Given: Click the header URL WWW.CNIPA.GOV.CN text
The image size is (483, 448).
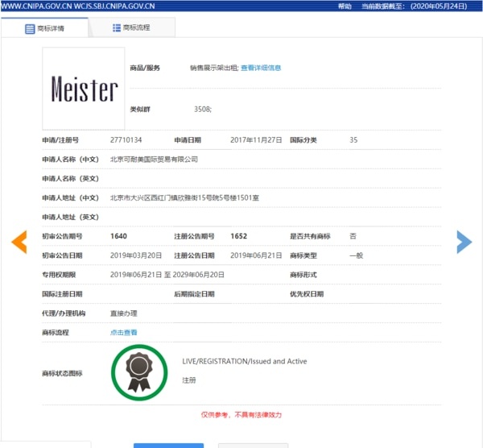Looking at the screenshot, I should (36, 6).
